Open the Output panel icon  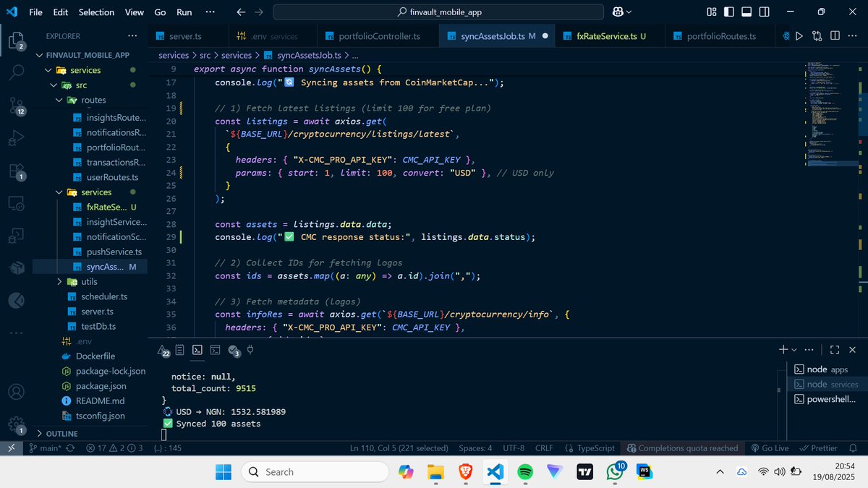tap(179, 350)
